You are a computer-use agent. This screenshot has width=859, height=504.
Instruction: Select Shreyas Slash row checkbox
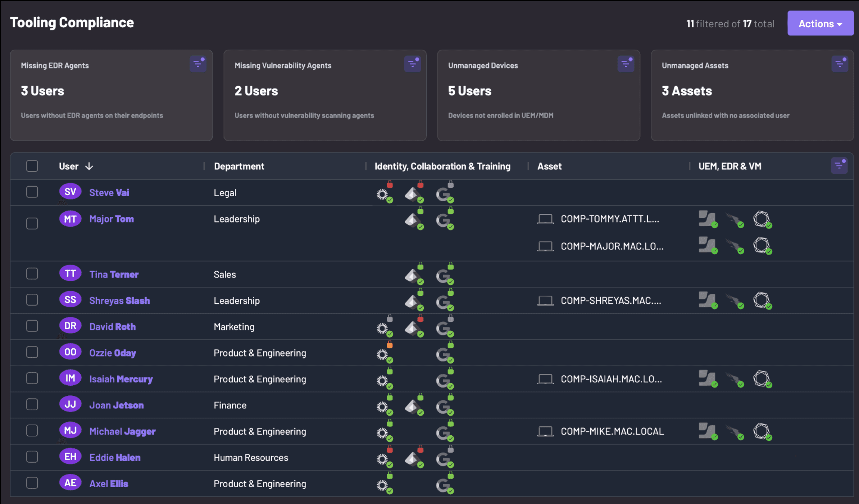coord(32,300)
